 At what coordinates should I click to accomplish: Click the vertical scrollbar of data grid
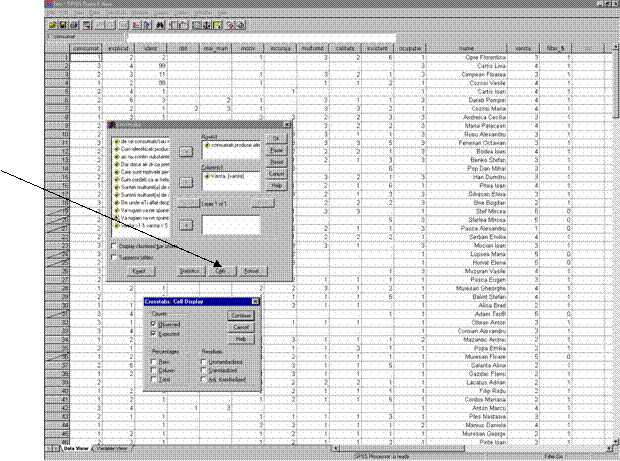[615, 243]
